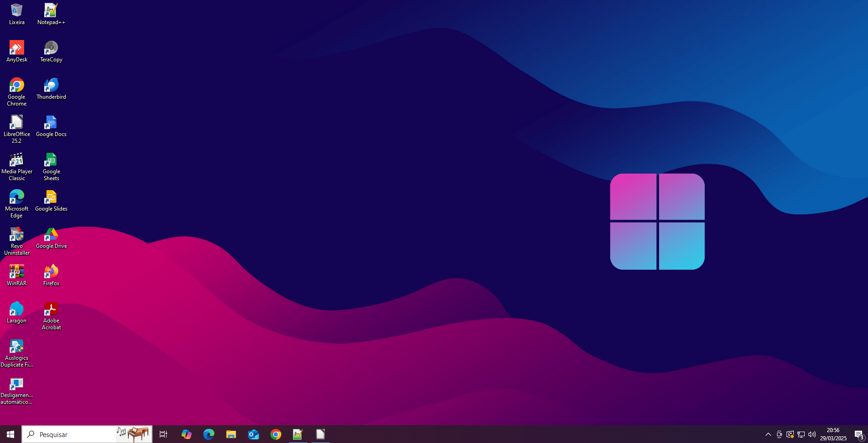Launch WinRAR from the desktop
This screenshot has width=868, height=443.
pos(16,272)
